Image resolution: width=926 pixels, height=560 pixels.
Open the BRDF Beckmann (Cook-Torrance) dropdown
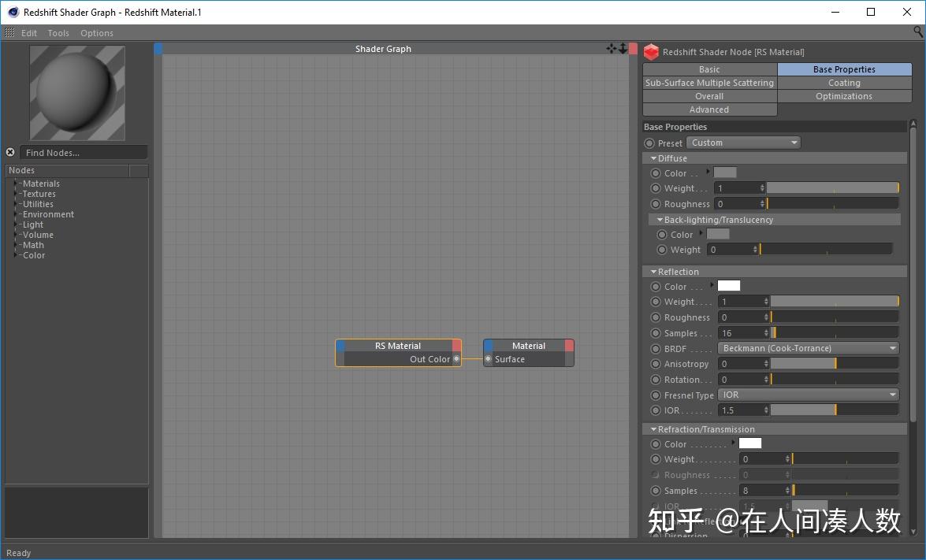pos(808,348)
